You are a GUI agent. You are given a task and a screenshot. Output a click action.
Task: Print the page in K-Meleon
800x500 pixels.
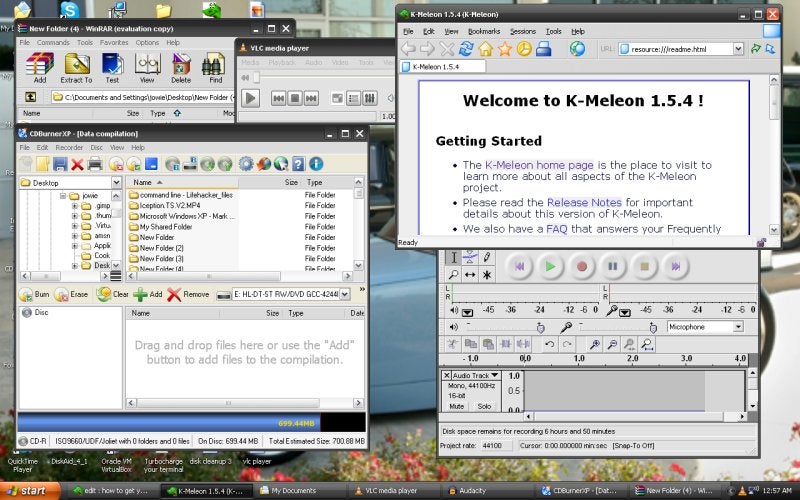click(543, 49)
